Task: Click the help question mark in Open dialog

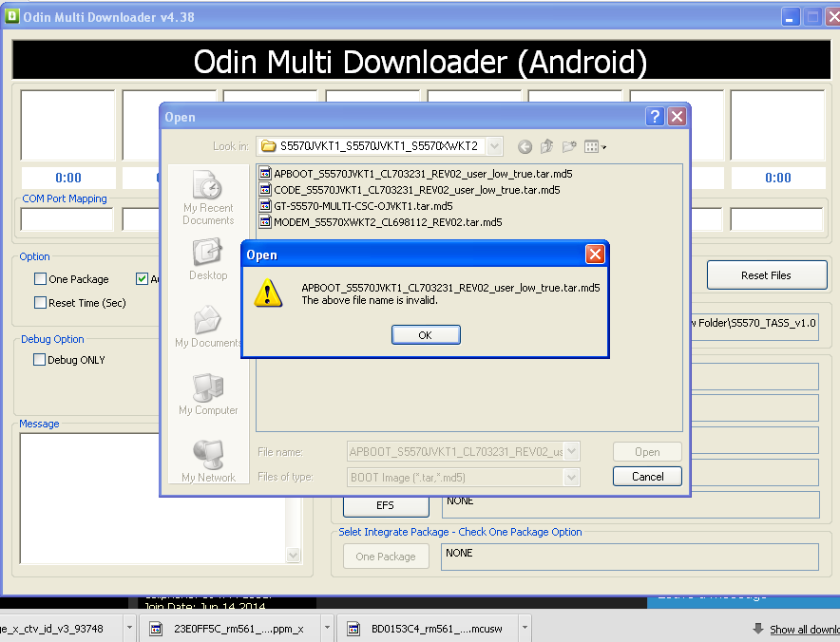Action: point(655,116)
